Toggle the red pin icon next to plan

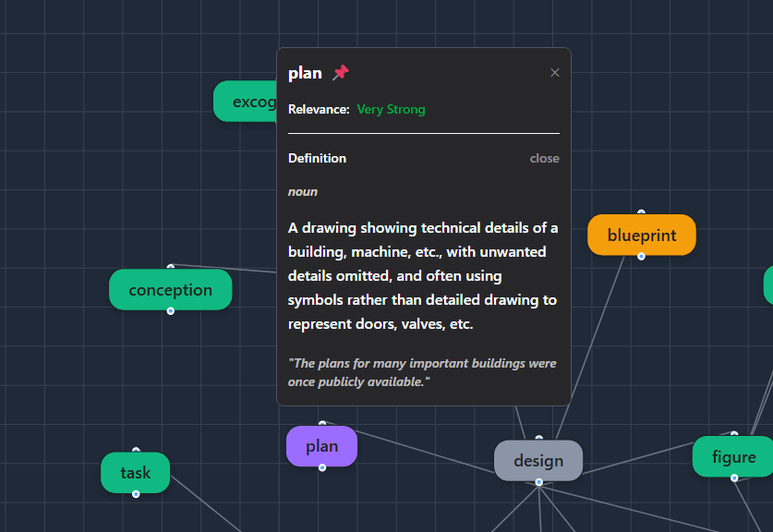tap(341, 73)
